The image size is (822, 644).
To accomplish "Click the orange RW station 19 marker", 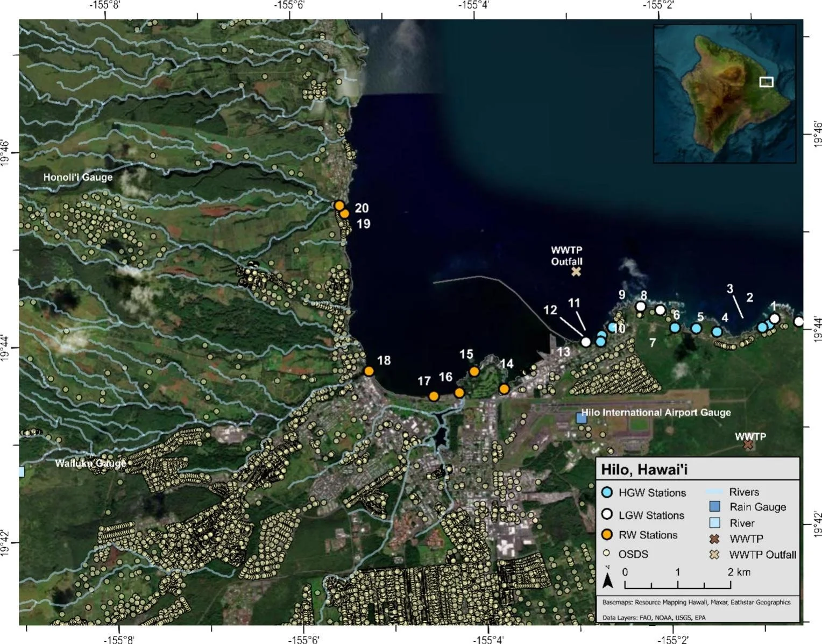I will (345, 214).
